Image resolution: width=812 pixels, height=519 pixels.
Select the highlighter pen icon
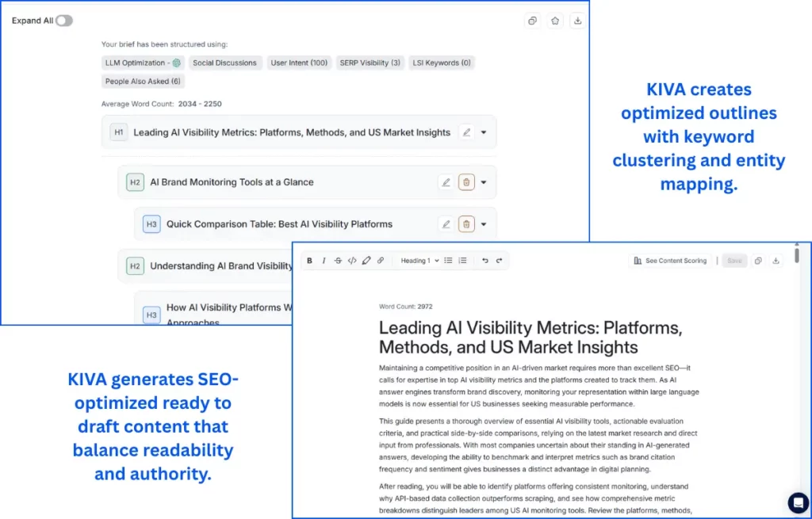tap(366, 260)
